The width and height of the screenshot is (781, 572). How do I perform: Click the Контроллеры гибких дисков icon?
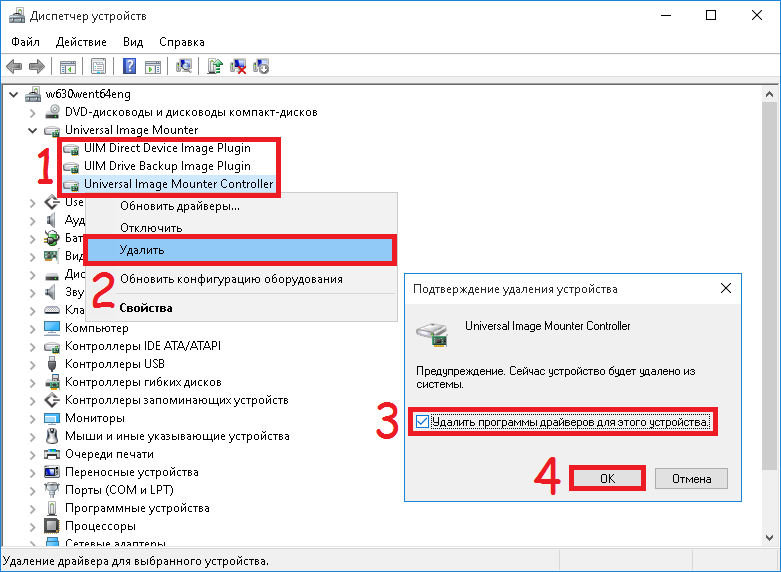52,382
